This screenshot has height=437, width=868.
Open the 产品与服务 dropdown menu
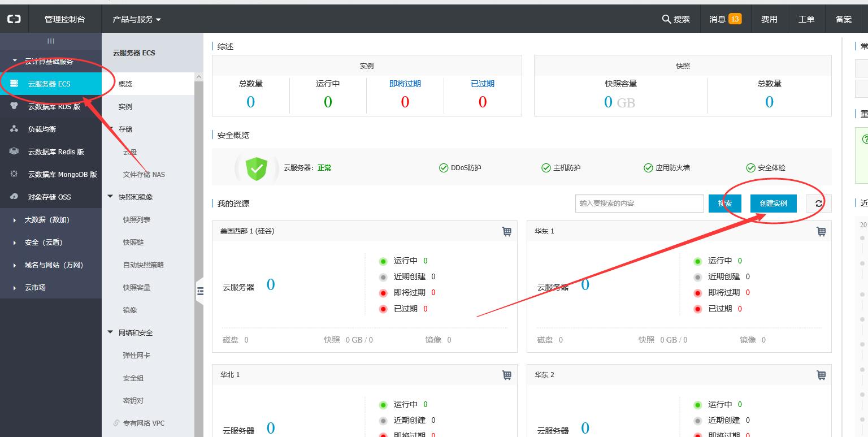[137, 19]
